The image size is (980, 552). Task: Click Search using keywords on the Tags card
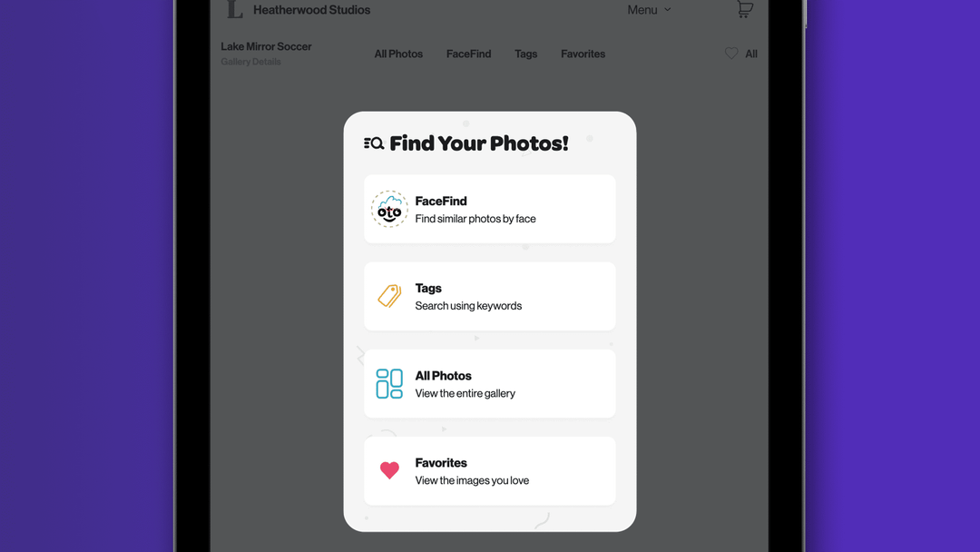[468, 306]
